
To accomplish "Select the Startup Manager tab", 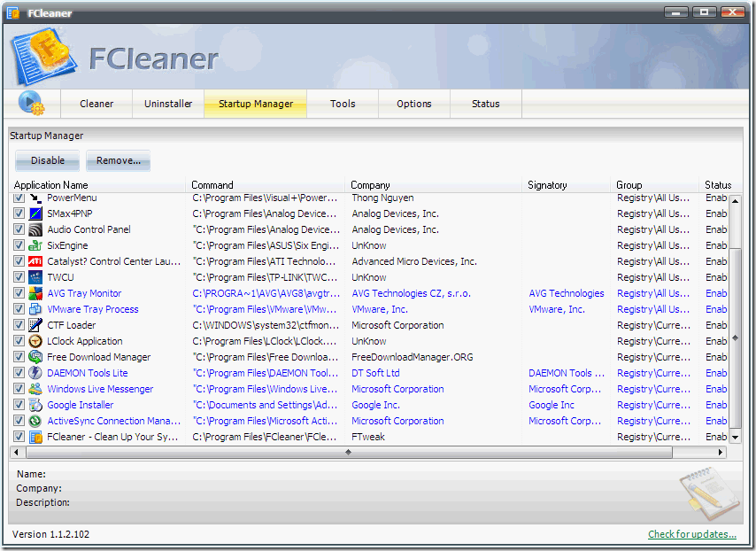I will (x=256, y=104).
